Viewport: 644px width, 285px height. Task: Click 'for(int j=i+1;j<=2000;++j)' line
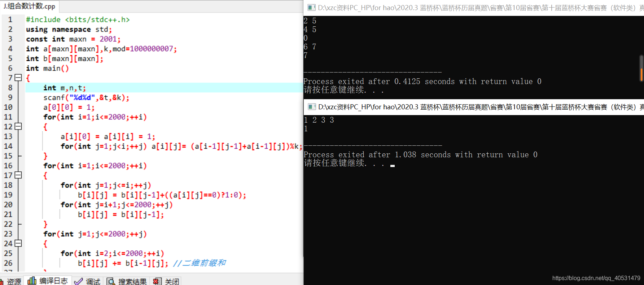(117, 205)
